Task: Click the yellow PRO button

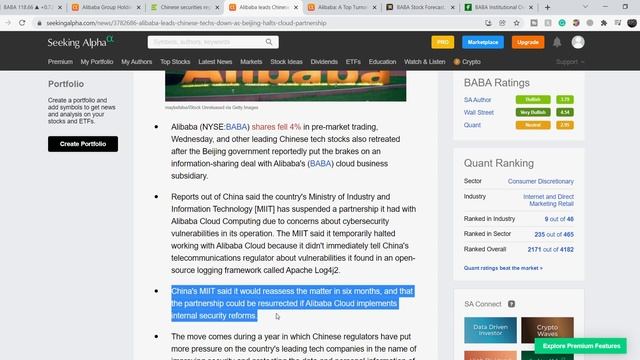Action: click(442, 42)
